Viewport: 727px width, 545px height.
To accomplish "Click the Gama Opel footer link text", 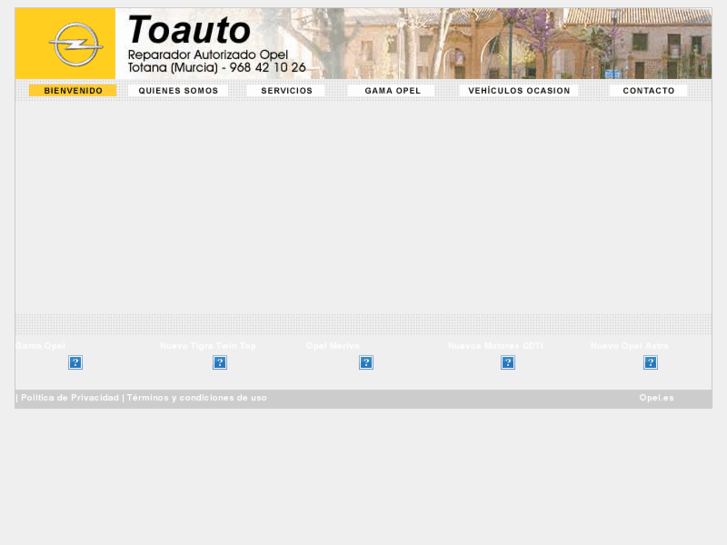I will [x=40, y=346].
